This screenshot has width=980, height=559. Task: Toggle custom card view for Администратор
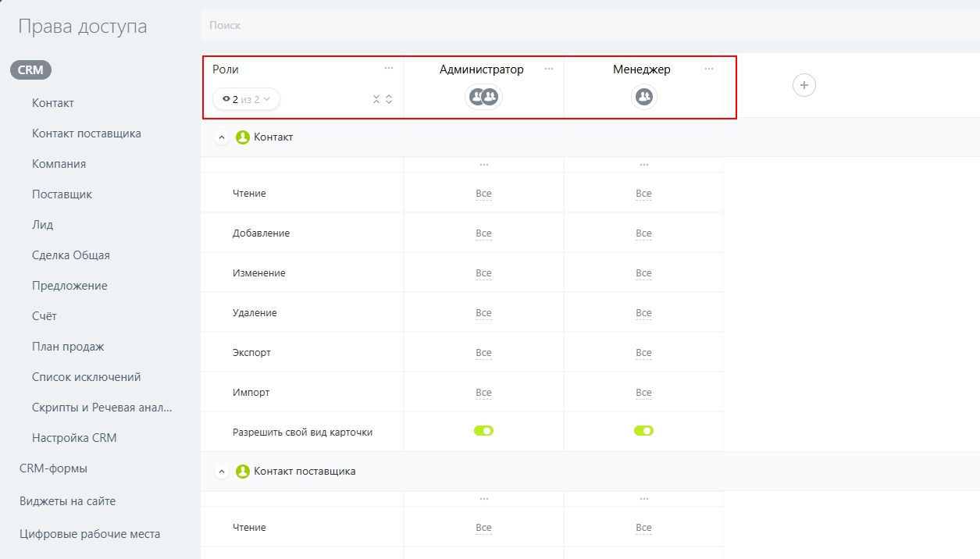click(483, 431)
